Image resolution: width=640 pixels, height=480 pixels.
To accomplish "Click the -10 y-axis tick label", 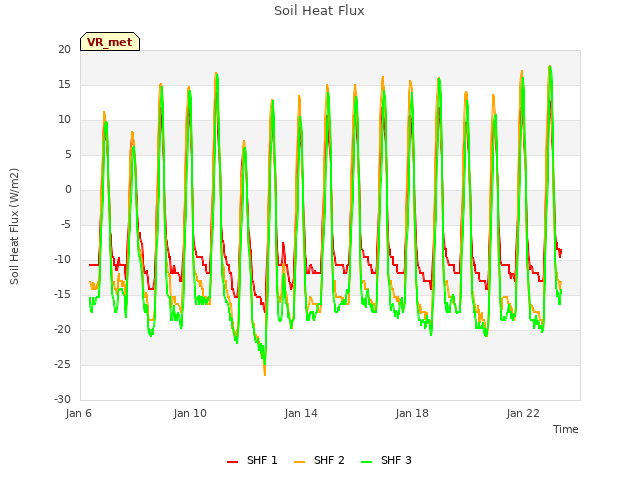I will (x=62, y=260).
